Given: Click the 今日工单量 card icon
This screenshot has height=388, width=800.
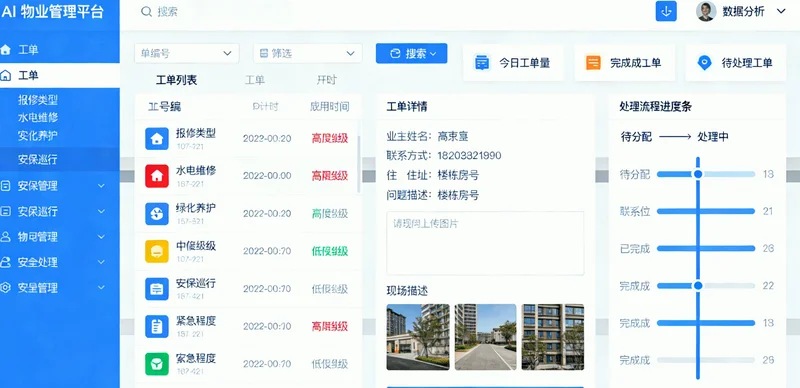Looking at the screenshot, I should click(x=482, y=62).
